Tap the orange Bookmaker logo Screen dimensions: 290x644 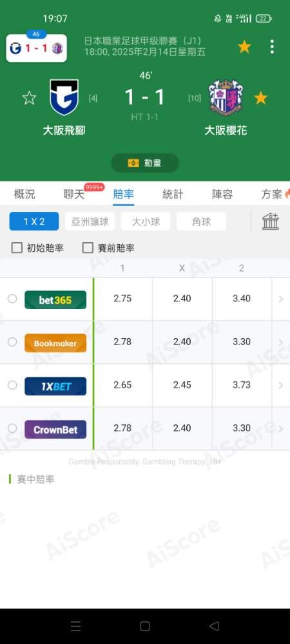55,343
